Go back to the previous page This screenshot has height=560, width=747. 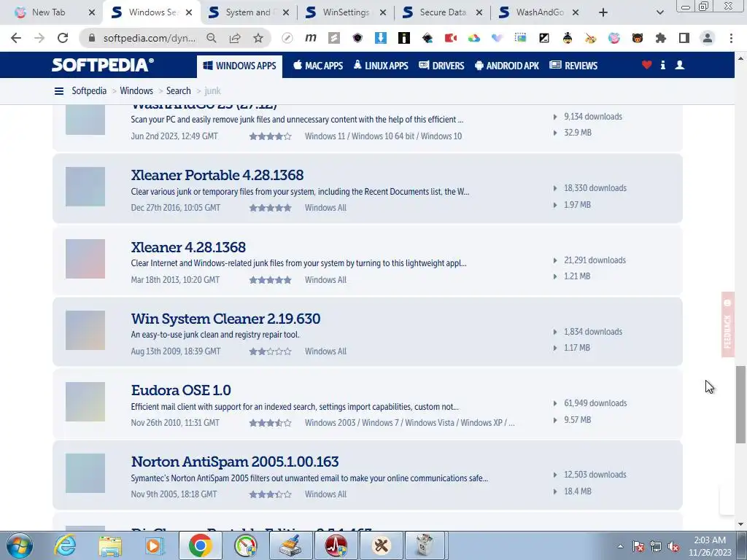click(x=16, y=38)
